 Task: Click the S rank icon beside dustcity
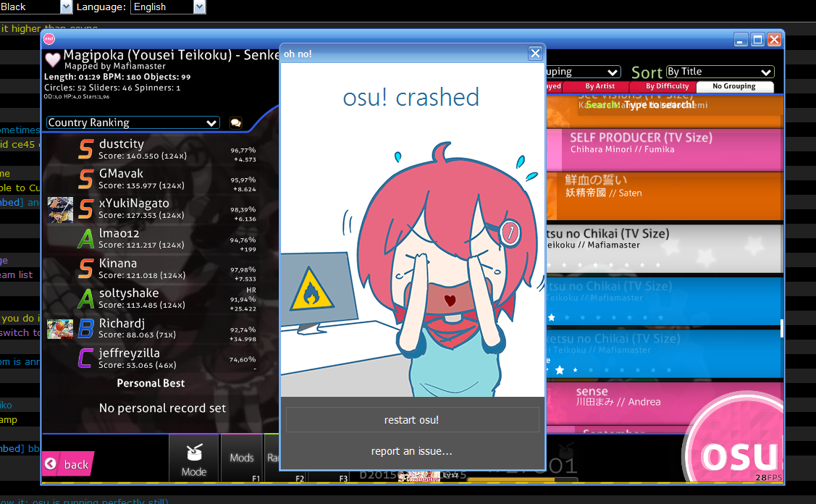[86, 149]
